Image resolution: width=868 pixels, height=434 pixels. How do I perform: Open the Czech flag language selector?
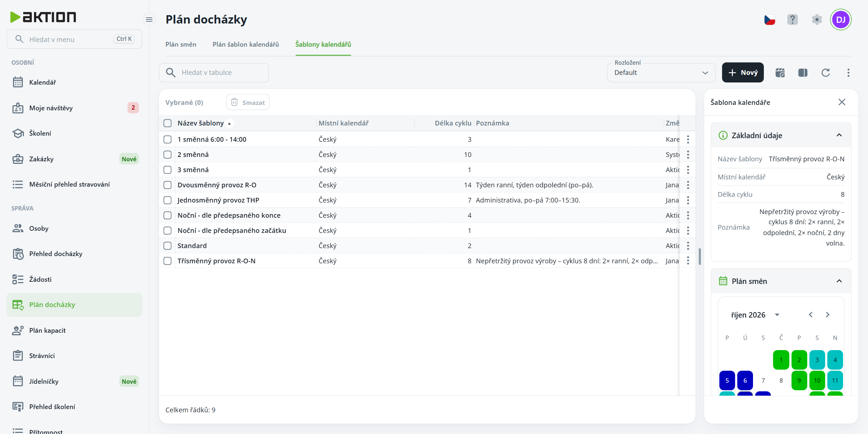point(770,20)
